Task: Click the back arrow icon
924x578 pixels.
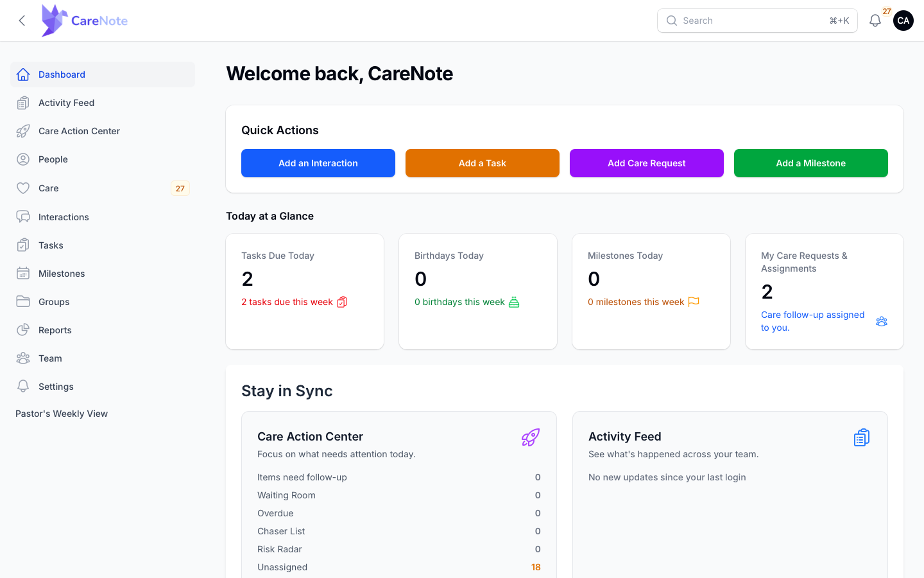Action: click(x=22, y=21)
